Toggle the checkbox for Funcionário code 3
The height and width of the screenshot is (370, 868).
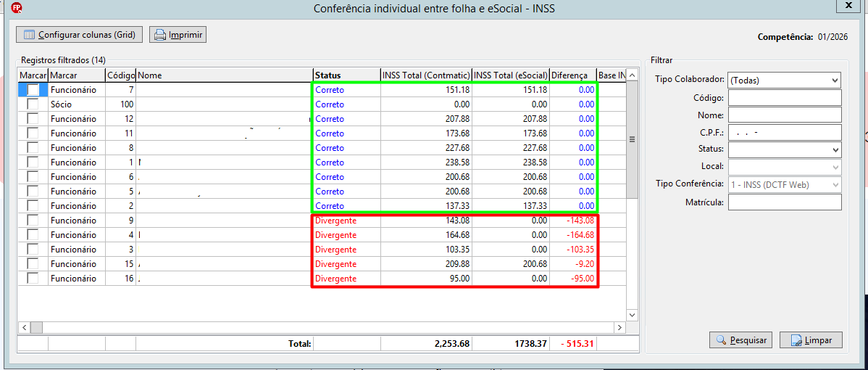[x=33, y=249]
